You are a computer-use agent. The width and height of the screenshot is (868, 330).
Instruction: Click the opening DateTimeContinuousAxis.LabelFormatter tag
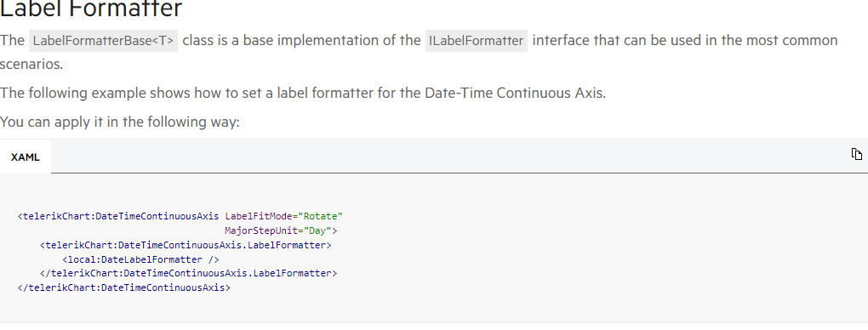tap(186, 245)
